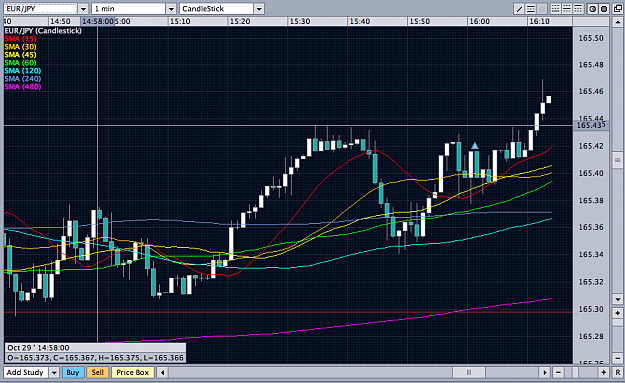Click the 165.30 price axis label
The height and width of the screenshot is (383, 625).
pos(591,309)
